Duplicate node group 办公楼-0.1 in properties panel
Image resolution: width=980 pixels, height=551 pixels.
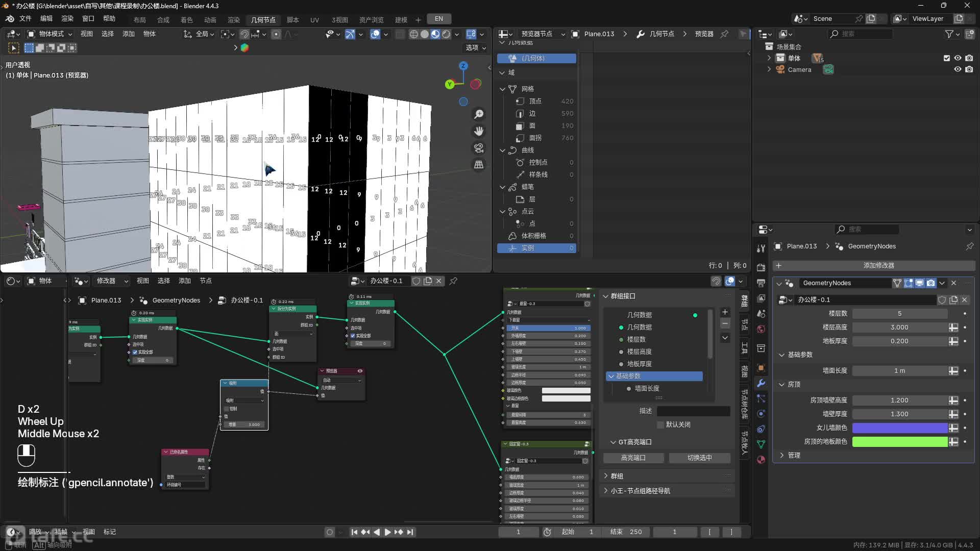953,300
